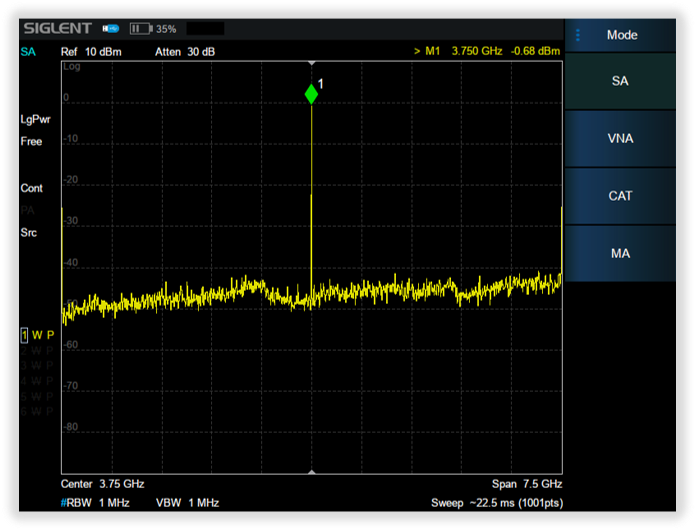Select the active trace 1 indicator
The height and width of the screenshot is (530, 695).
tap(37, 335)
